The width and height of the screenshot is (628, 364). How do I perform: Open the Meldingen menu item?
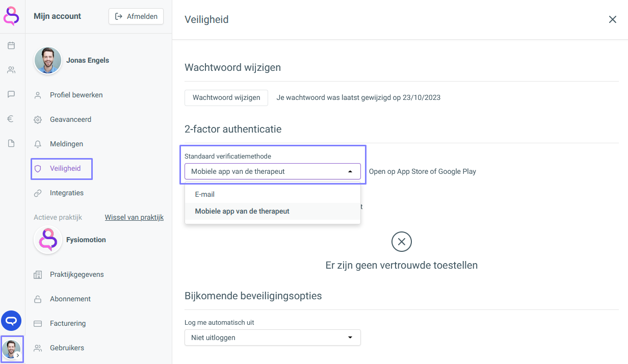pyautogui.click(x=66, y=144)
